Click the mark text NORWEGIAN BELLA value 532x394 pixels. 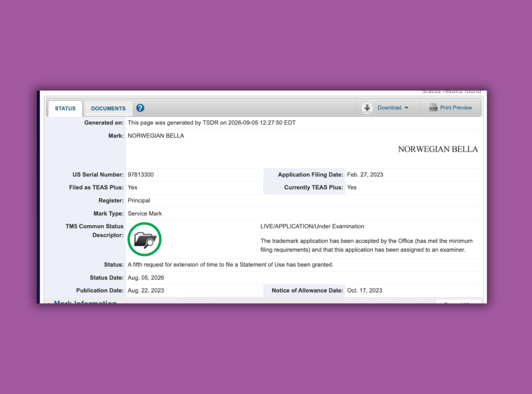156,136
